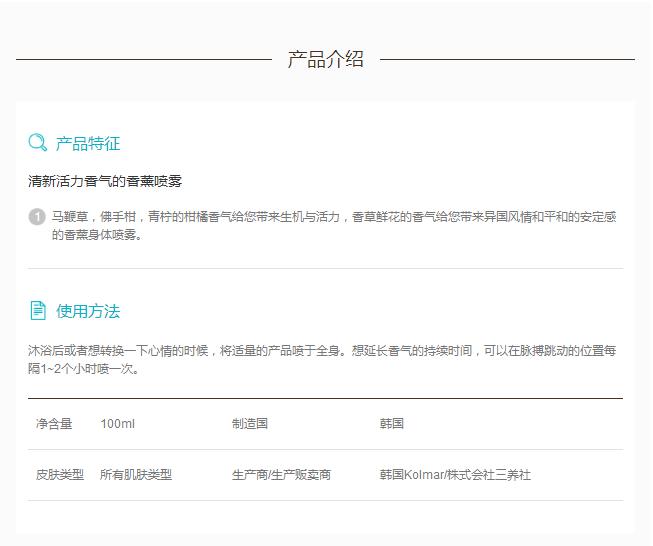
Task: Select the 产品介绍 section title
Action: [x=325, y=59]
